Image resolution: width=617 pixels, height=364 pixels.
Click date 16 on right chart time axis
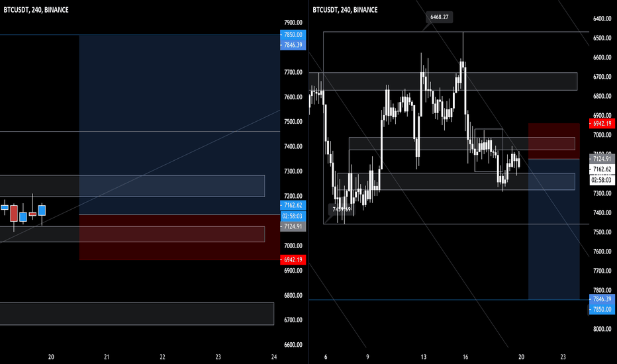tap(465, 357)
